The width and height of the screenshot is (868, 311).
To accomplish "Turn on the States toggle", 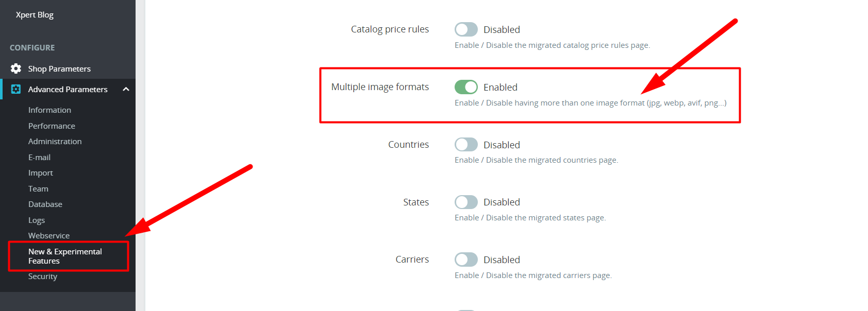I will coord(466,202).
